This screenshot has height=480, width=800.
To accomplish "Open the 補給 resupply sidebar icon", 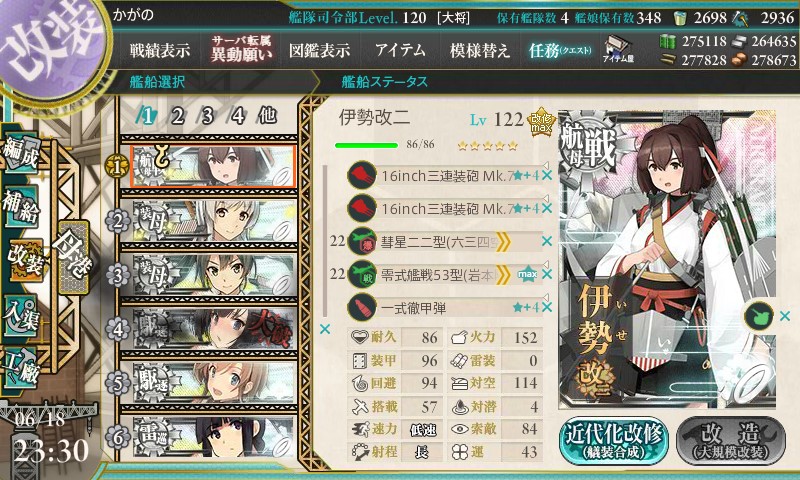I will click(x=20, y=207).
